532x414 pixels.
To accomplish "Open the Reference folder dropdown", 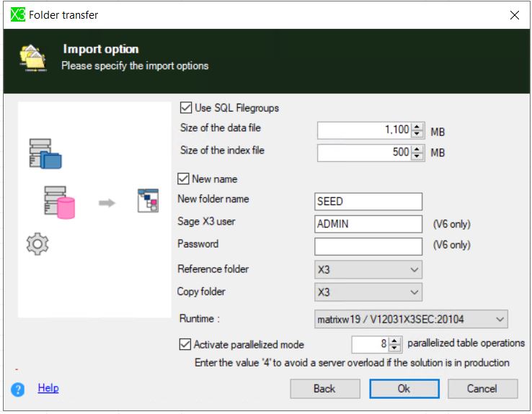I will click(x=368, y=270).
